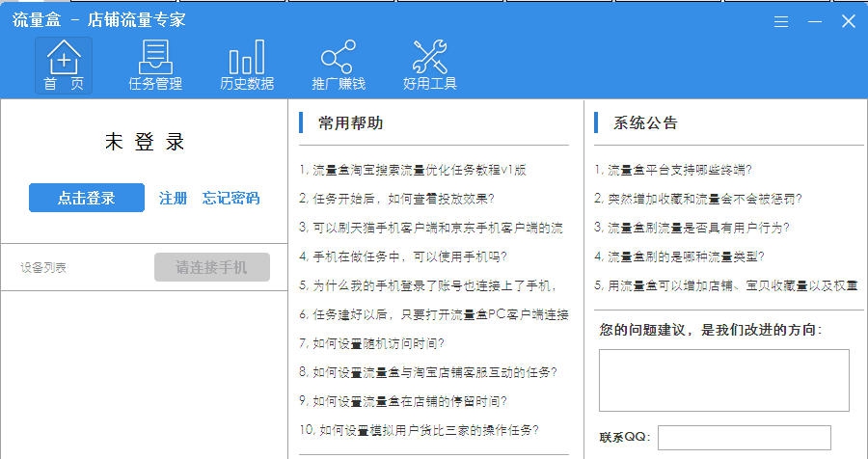Click the 流量盒 - 店铺流量专家 title
The width and height of the screenshot is (868, 459).
(99, 20)
